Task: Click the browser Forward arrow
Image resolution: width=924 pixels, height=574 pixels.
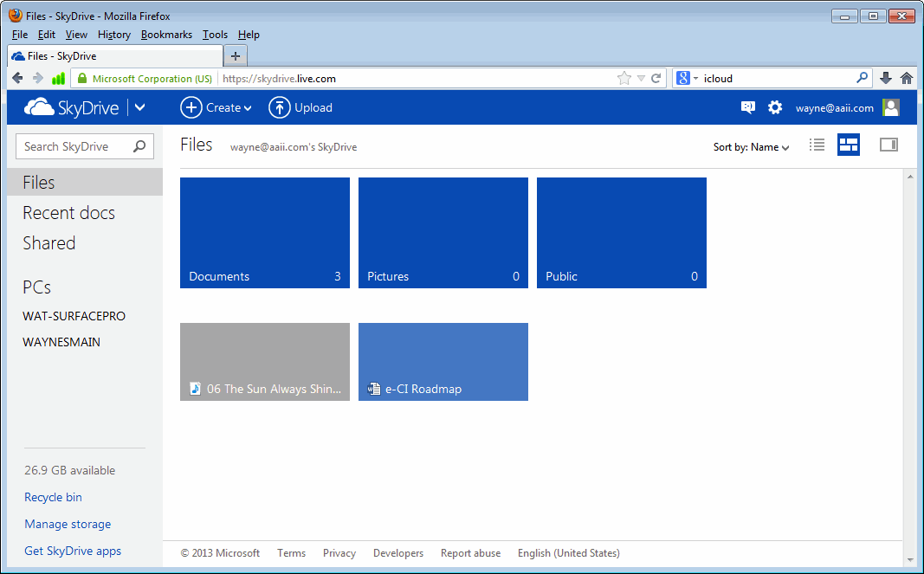Action: coord(38,78)
